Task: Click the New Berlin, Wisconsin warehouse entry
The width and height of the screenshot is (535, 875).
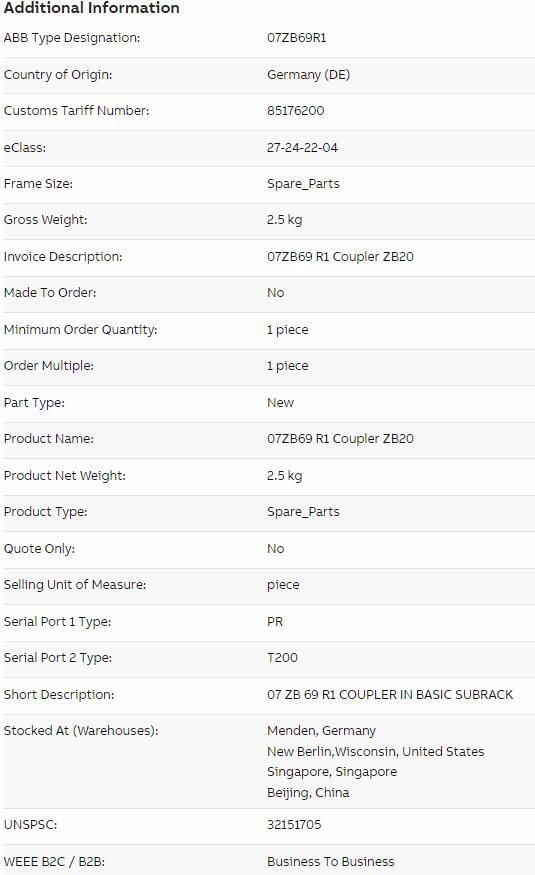Action: point(375,752)
